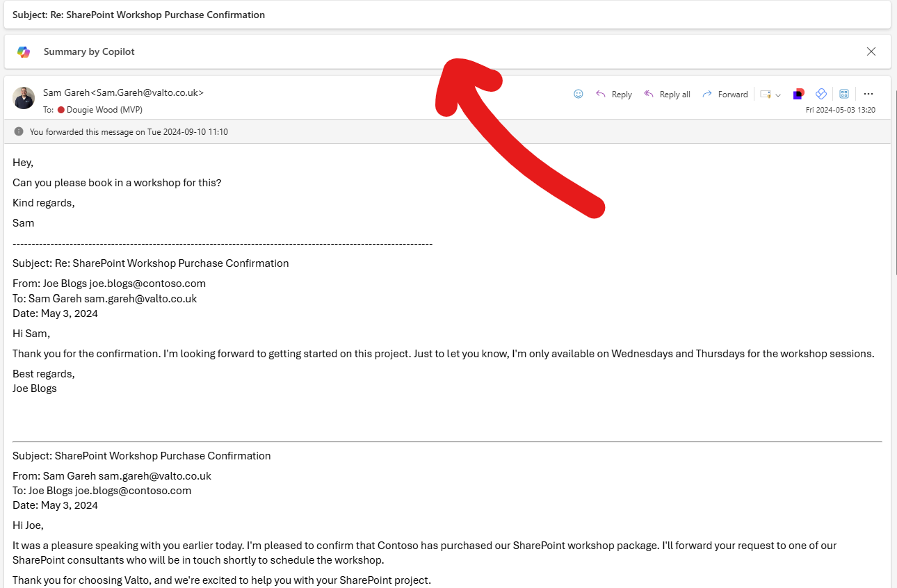Click Reply all button

pos(667,94)
